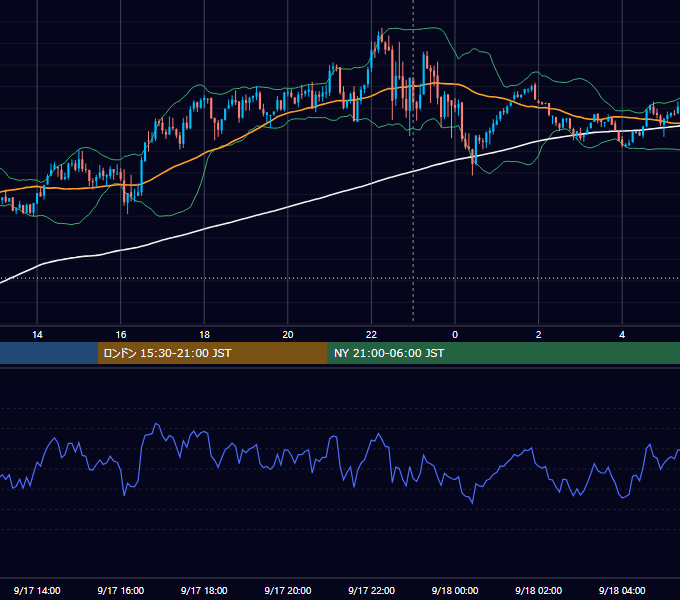Click the '9/18 02:00' date label
The image size is (680, 600).
[539, 590]
